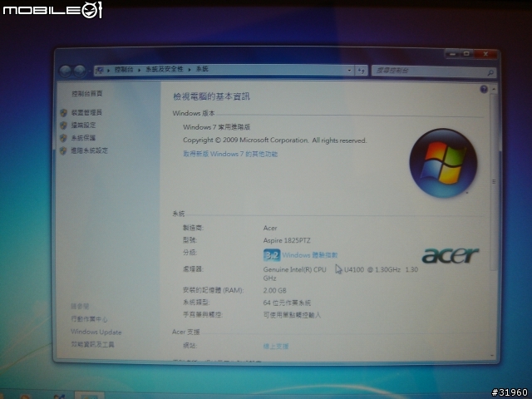Open 裝置管理員 link

click(86, 112)
